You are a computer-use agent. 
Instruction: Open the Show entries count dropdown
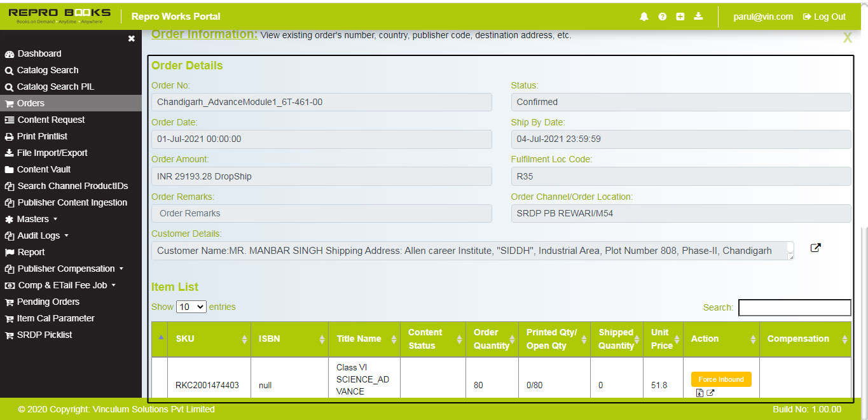click(x=191, y=307)
